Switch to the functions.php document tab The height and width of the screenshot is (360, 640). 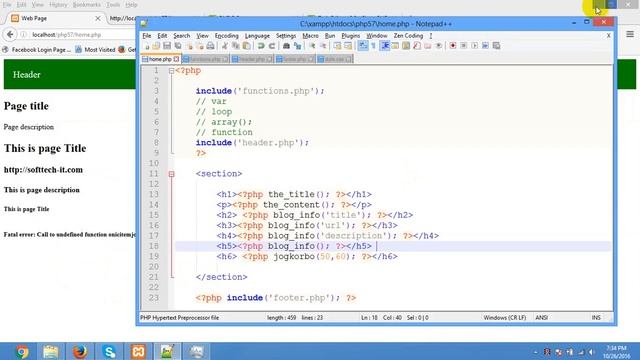pos(205,59)
